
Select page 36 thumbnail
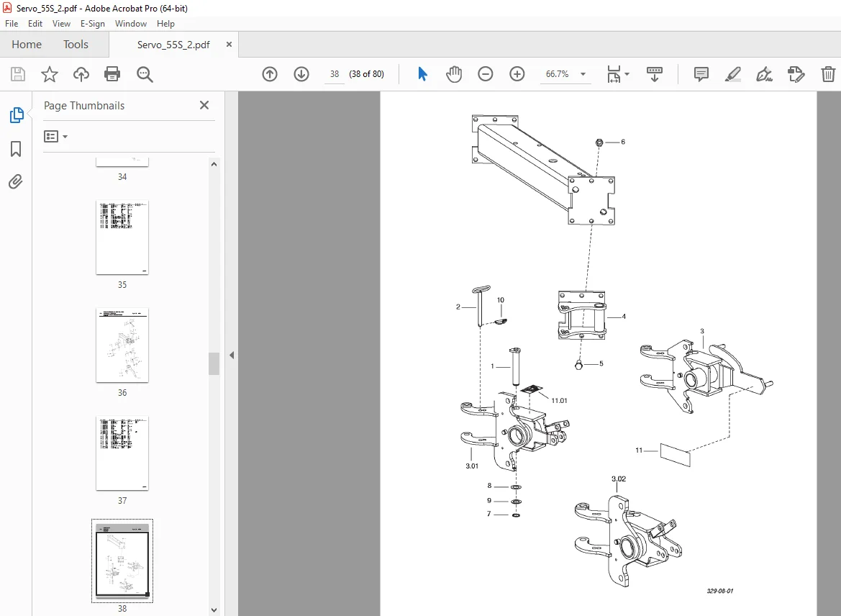pyautogui.click(x=122, y=345)
